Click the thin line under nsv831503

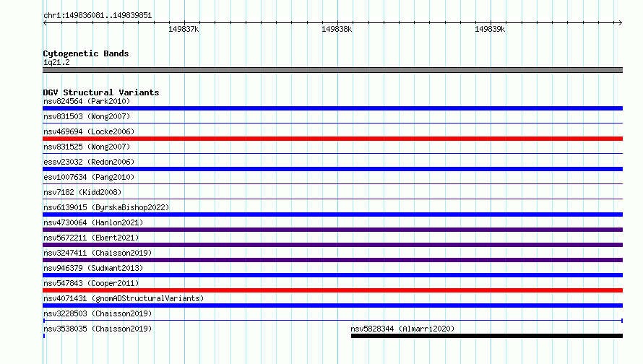tap(332, 123)
